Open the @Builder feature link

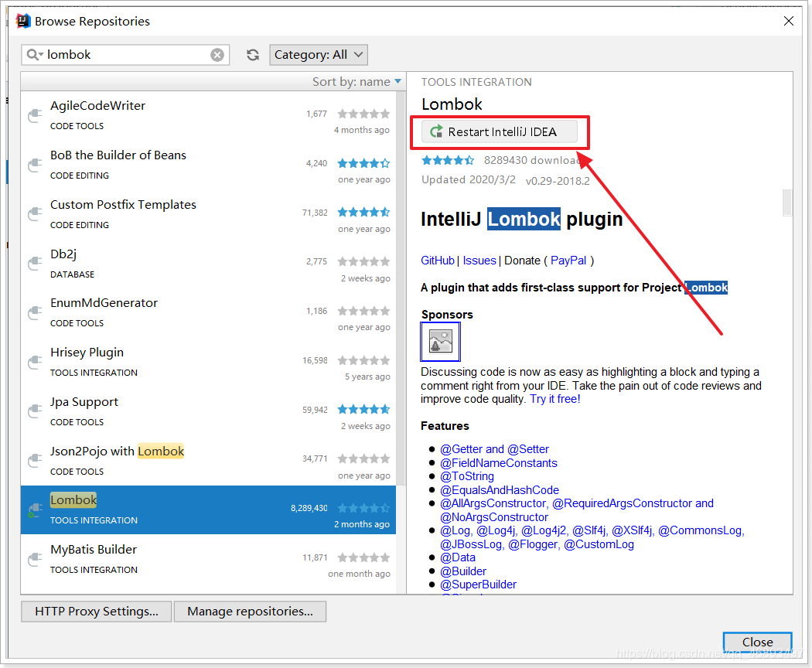coord(463,571)
